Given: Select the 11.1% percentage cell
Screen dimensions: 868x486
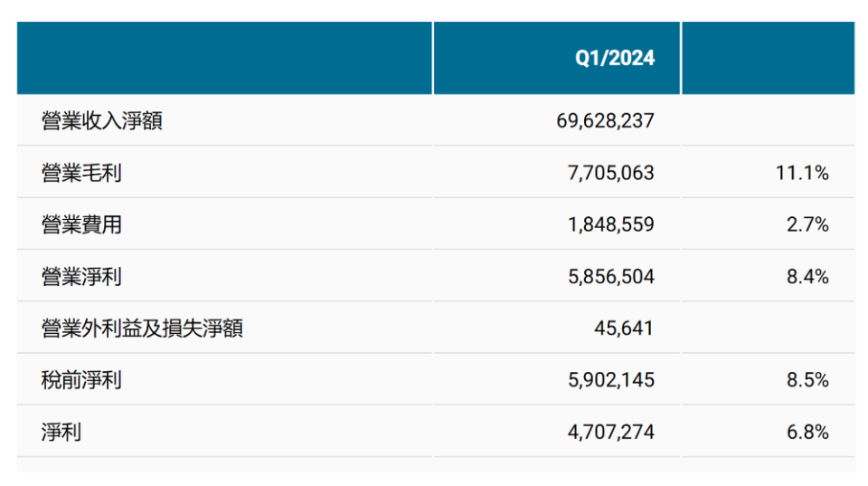Looking at the screenshot, I should click(802, 173).
